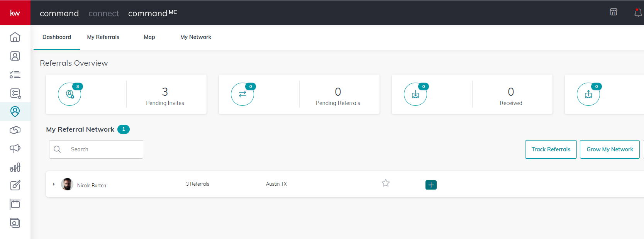Click the 0 Received count
The image size is (644, 239).
pyautogui.click(x=511, y=92)
